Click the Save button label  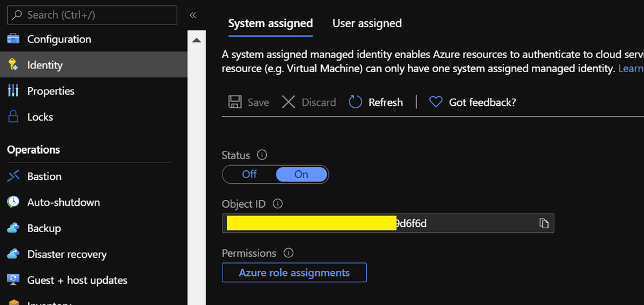pos(259,102)
